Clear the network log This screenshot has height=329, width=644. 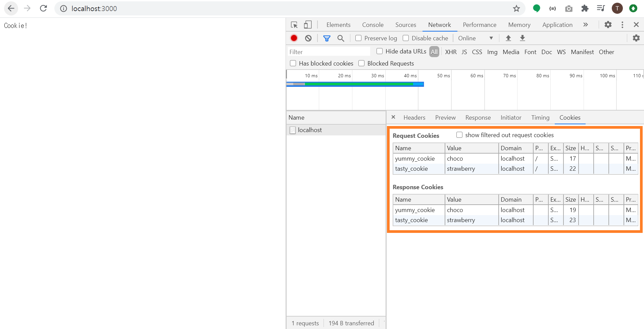(x=308, y=38)
